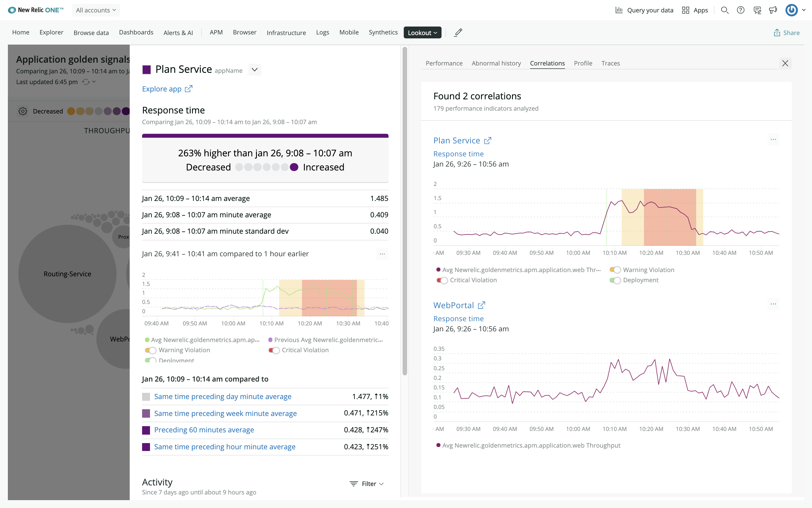
Task: Click the Activity filter lines icon
Action: coord(354,484)
